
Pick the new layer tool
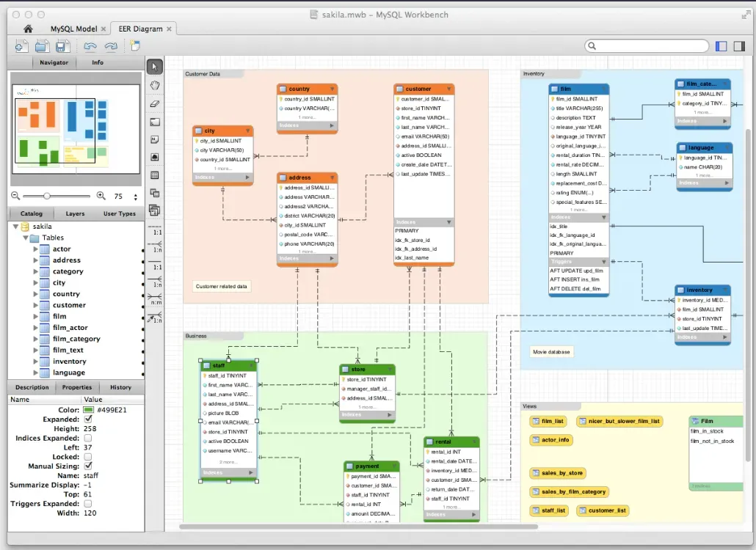tap(154, 122)
